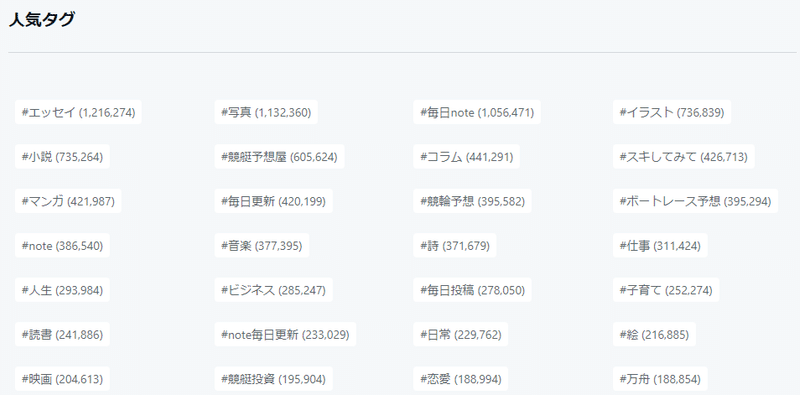Open the #ビジネス tag
Viewport: 800px width, 395px height.
click(273, 290)
